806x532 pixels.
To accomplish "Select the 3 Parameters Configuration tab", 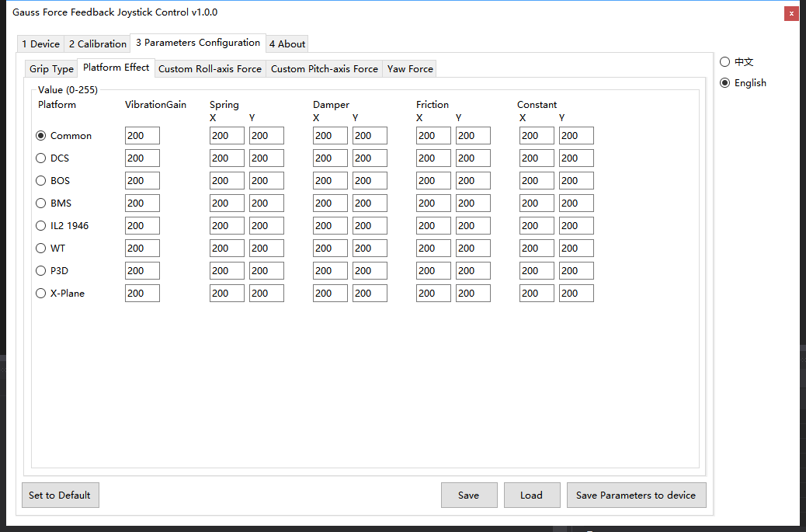I will 198,43.
